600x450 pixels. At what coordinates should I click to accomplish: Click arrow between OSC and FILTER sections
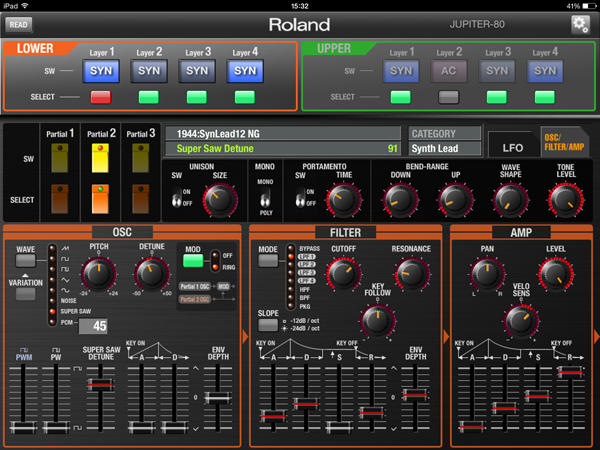tap(245, 336)
